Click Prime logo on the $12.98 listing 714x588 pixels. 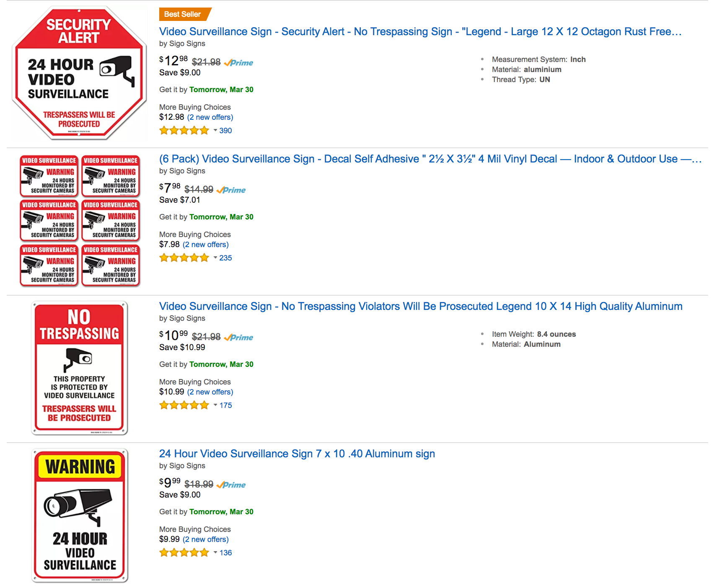pos(238,63)
